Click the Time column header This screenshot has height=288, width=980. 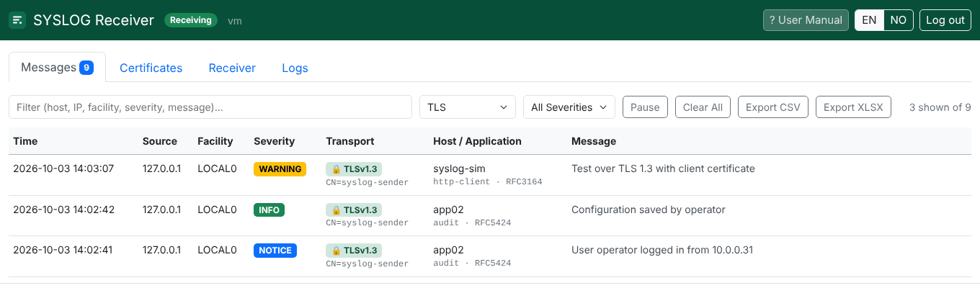click(25, 141)
